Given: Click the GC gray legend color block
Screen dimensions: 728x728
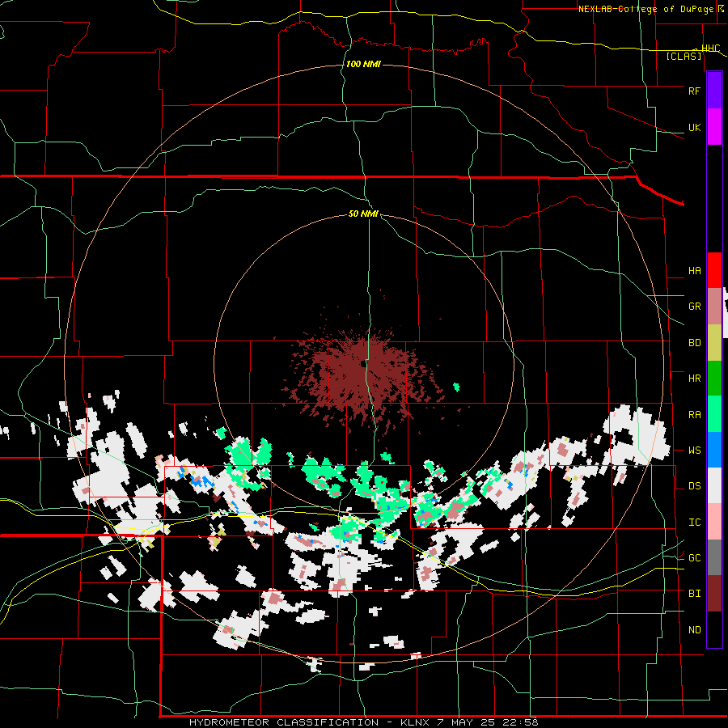Looking at the screenshot, I should click(x=714, y=557).
